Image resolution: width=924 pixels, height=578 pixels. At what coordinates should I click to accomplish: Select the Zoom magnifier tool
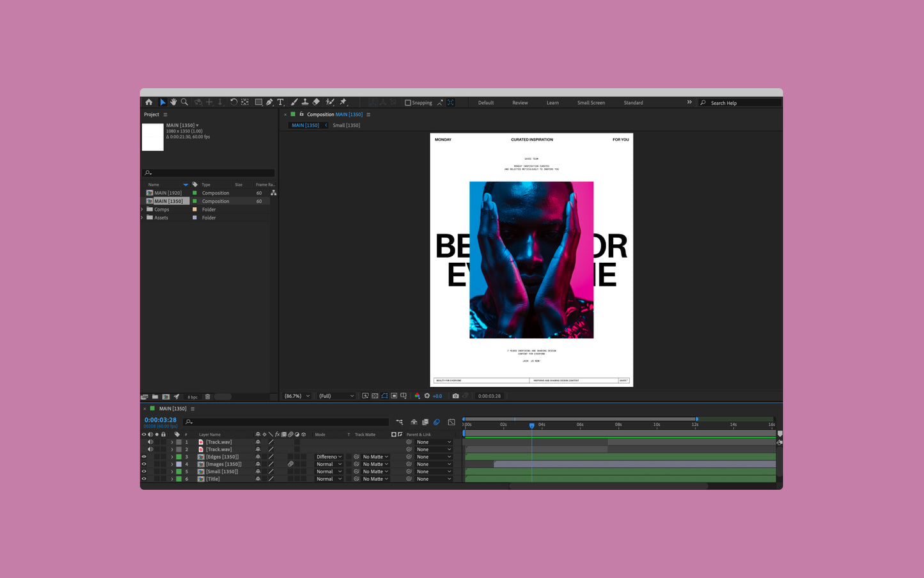184,102
